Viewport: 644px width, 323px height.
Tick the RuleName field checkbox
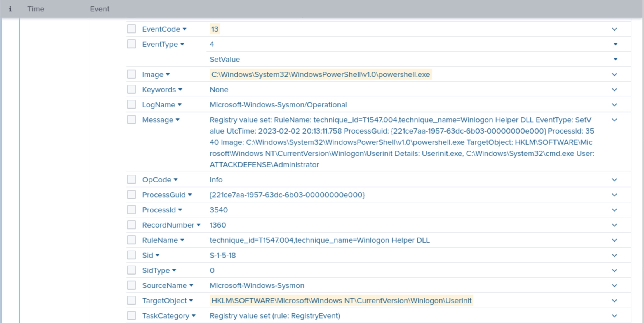point(131,240)
